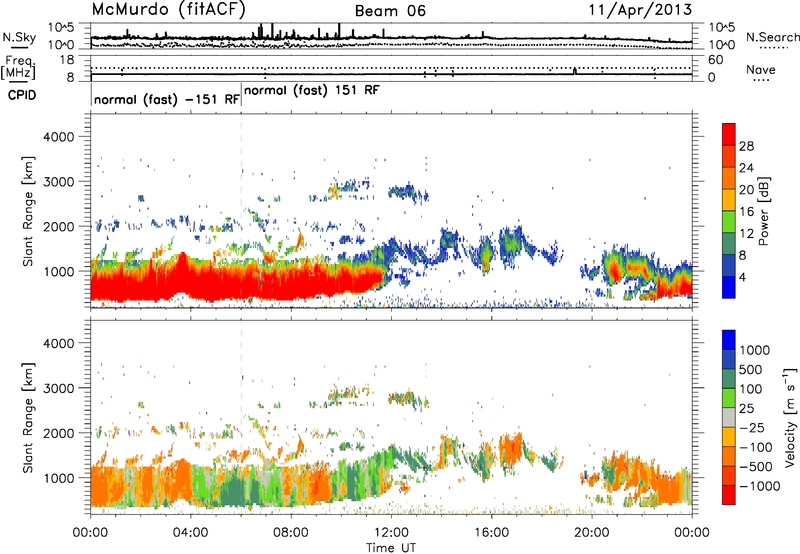The height and width of the screenshot is (554, 800).
Task: Click the '60' Nave axis tick
Action: click(715, 60)
